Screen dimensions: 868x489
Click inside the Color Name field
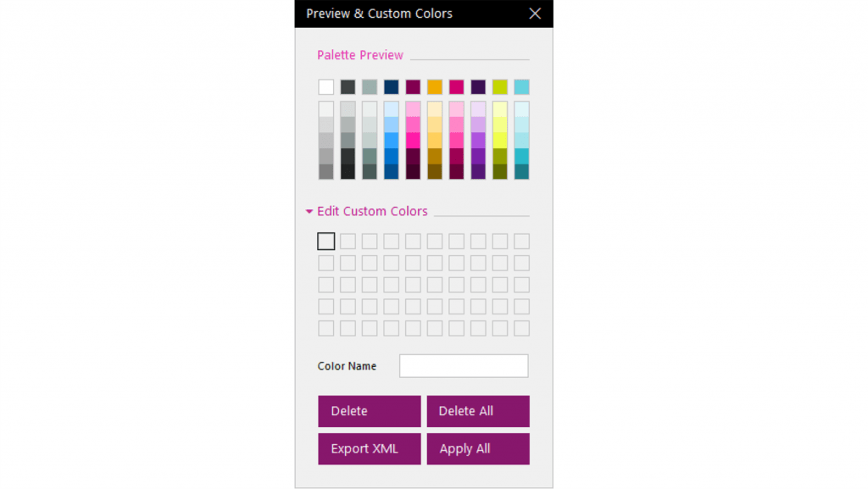coord(464,366)
